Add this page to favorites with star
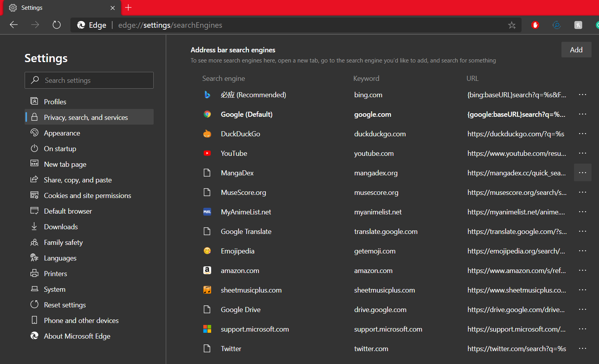This screenshot has height=364, width=599. coord(512,25)
